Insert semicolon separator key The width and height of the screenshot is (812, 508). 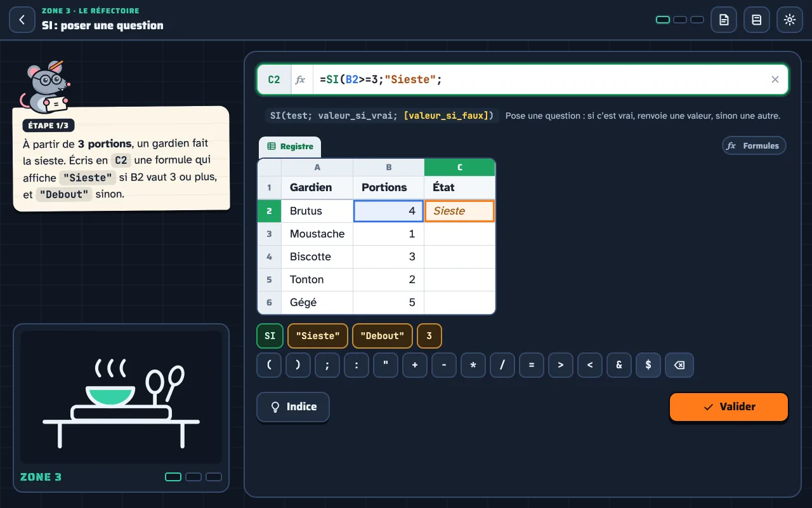tap(327, 365)
